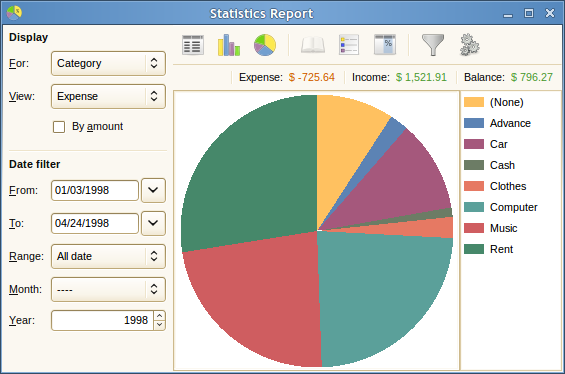This screenshot has width=565, height=374.
Task: Click the Advance legend color swatch
Action: (x=474, y=123)
